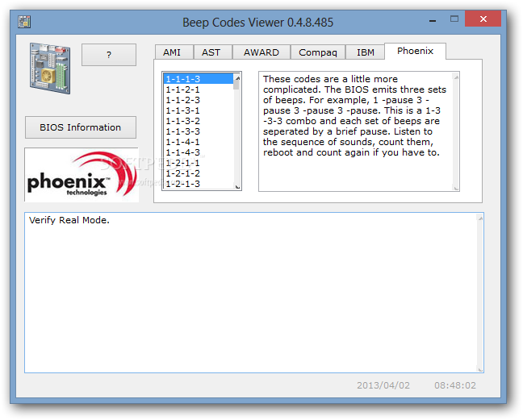Select beep code 1-1-3-3
Image resolution: width=523 pixels, height=420 pixels.
[x=199, y=131]
